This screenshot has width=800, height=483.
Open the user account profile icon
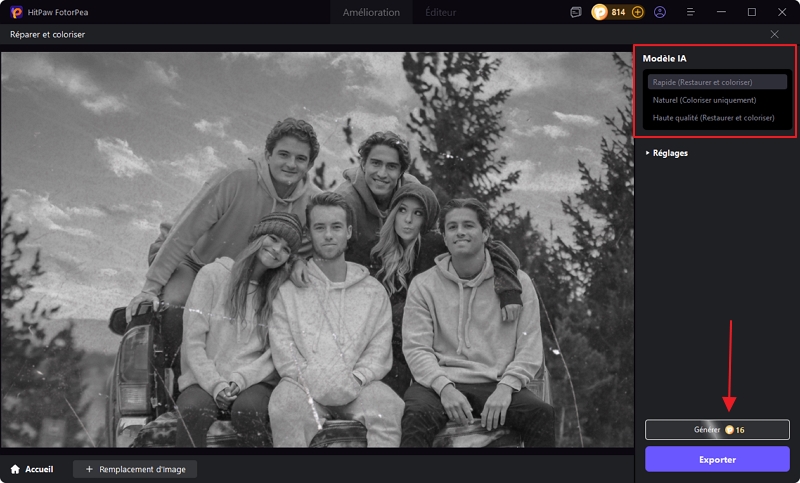(660, 12)
